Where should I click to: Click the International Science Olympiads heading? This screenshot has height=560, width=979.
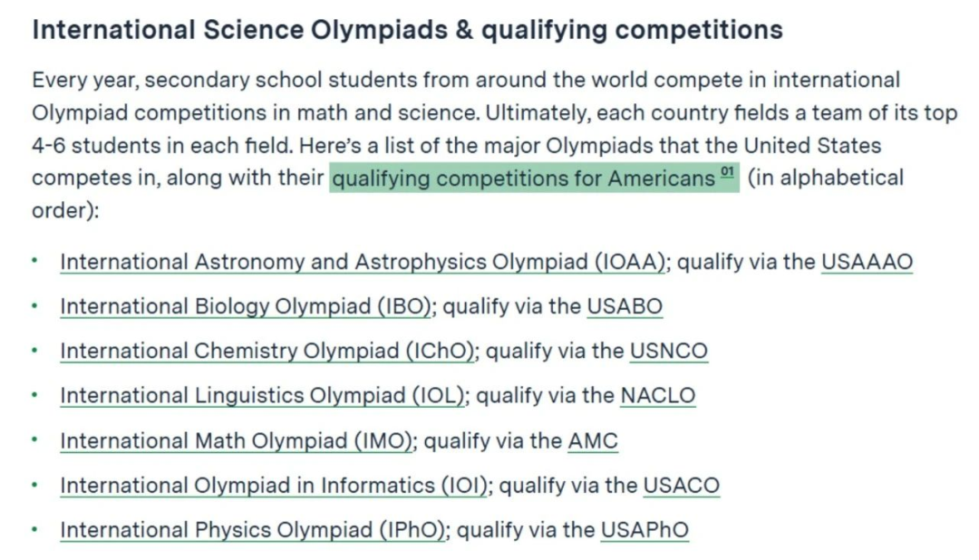pos(407,29)
